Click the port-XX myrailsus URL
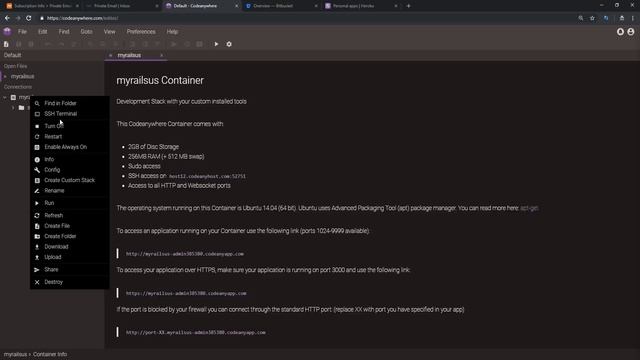 click(x=196, y=333)
